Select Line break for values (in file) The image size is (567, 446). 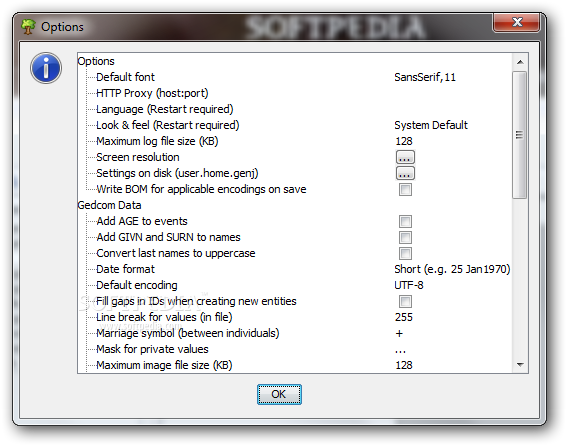(164, 317)
